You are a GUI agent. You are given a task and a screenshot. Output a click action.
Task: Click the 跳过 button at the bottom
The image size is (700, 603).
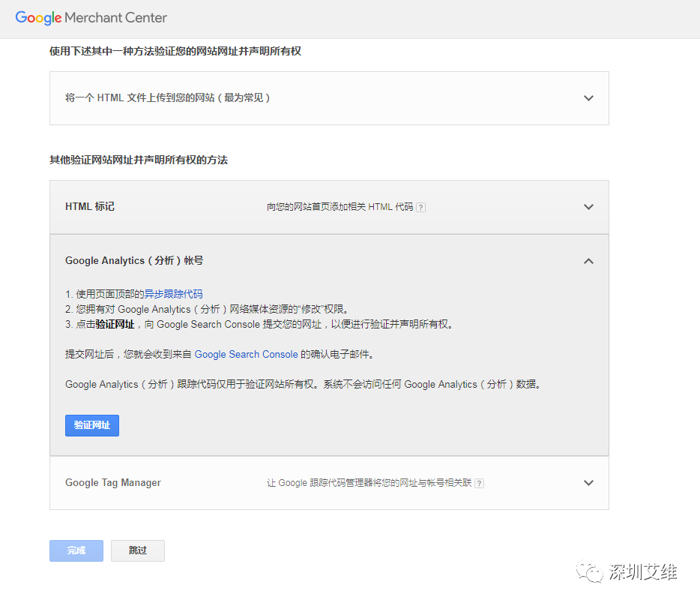click(x=137, y=550)
